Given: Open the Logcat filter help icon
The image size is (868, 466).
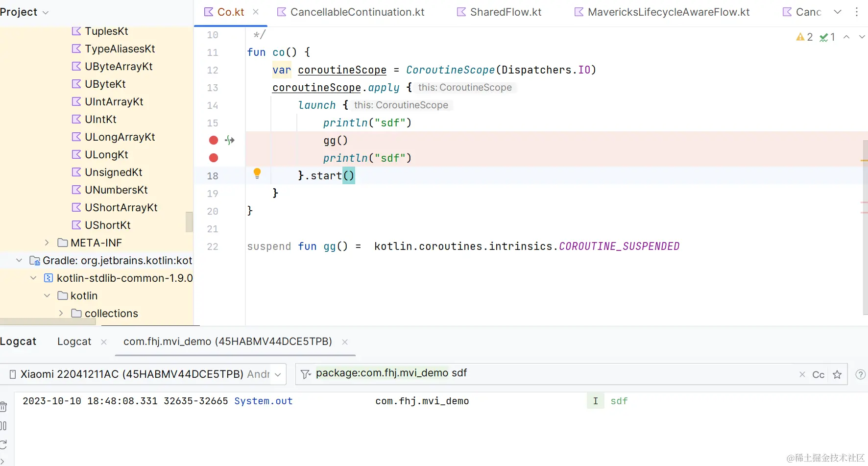Looking at the screenshot, I should pyautogui.click(x=860, y=375).
